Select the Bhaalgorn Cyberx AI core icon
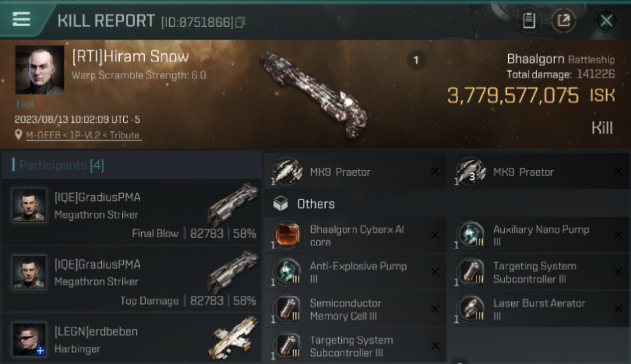Viewport: 631px width, 364px height. coord(287,235)
